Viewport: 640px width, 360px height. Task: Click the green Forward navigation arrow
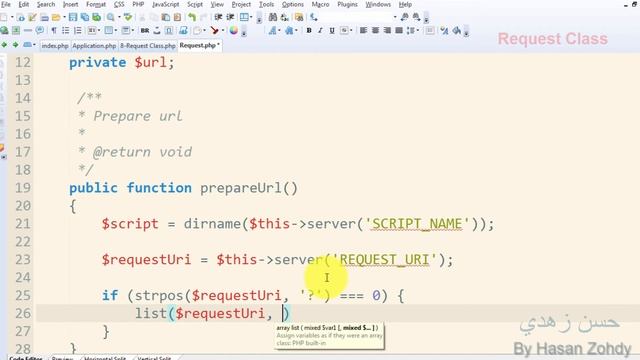tap(15, 44)
